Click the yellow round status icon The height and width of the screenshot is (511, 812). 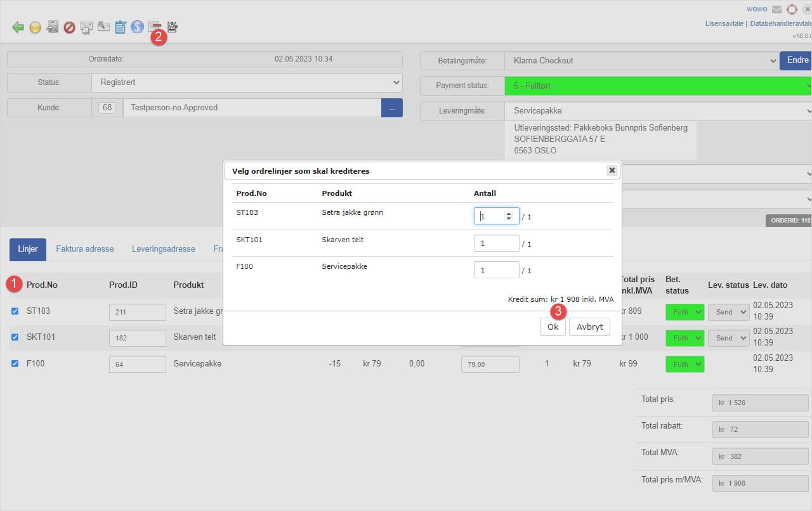tap(35, 27)
